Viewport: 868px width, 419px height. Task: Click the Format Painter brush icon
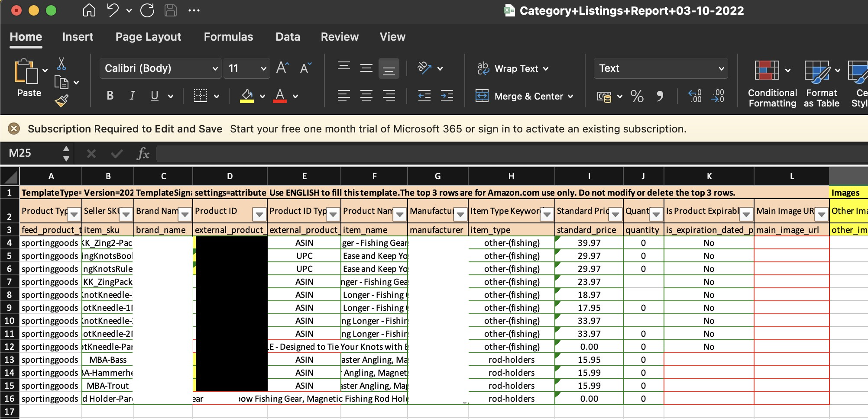pyautogui.click(x=62, y=101)
